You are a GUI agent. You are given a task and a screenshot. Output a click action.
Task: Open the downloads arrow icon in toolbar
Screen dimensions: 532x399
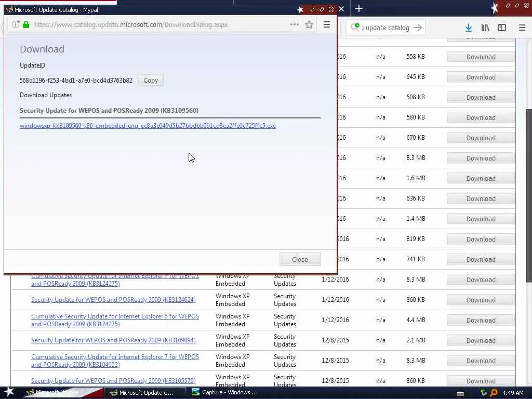[x=469, y=28]
